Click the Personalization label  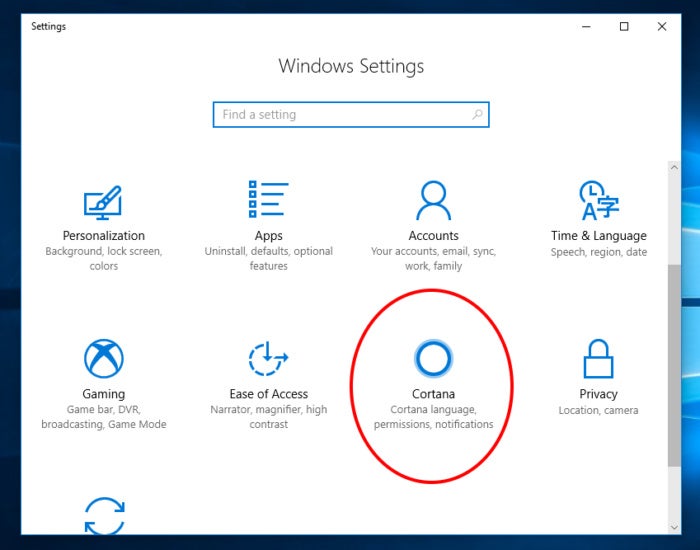[x=104, y=235]
